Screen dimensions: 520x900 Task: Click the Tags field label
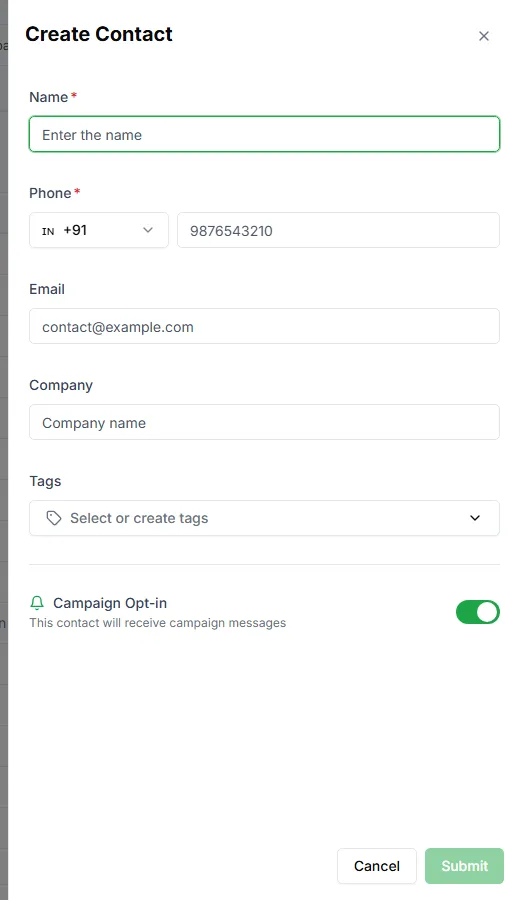tap(45, 481)
